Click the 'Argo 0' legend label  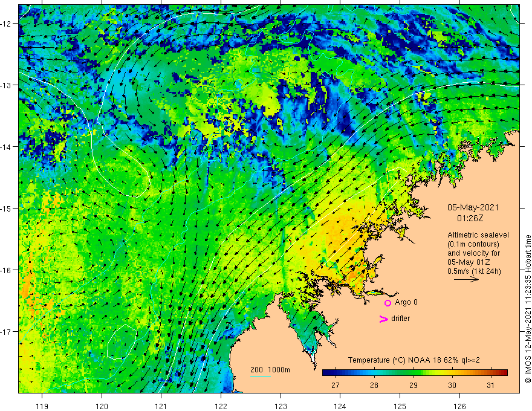pos(406,302)
